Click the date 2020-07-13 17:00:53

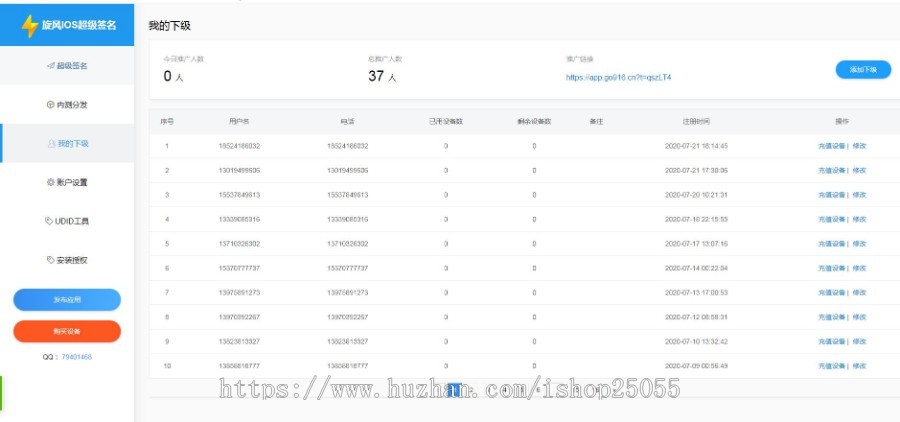(x=696, y=293)
